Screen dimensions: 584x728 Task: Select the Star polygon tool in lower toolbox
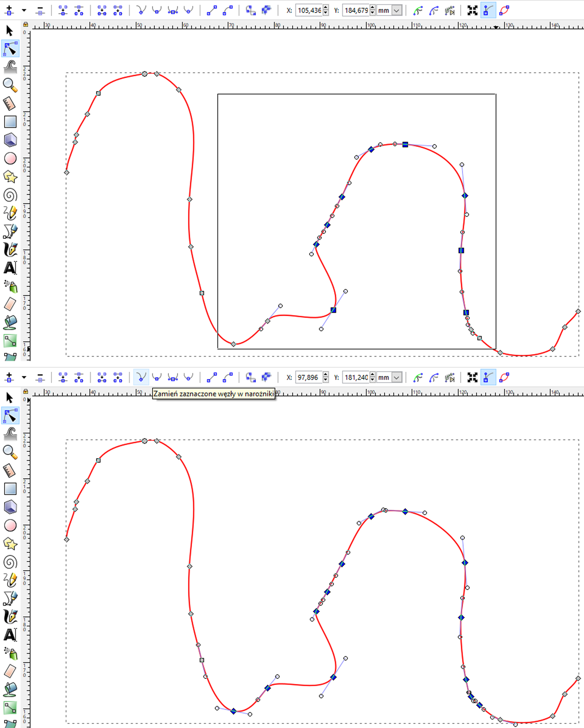tap(10, 544)
